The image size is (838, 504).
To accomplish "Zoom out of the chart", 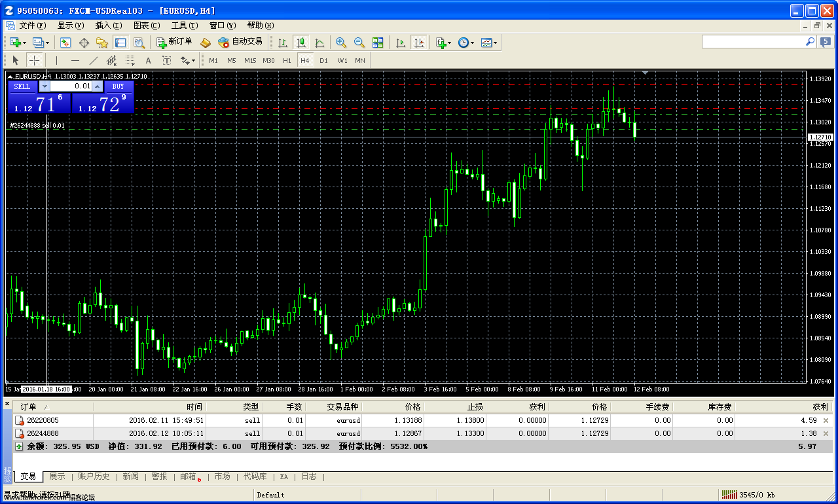I will pos(359,43).
